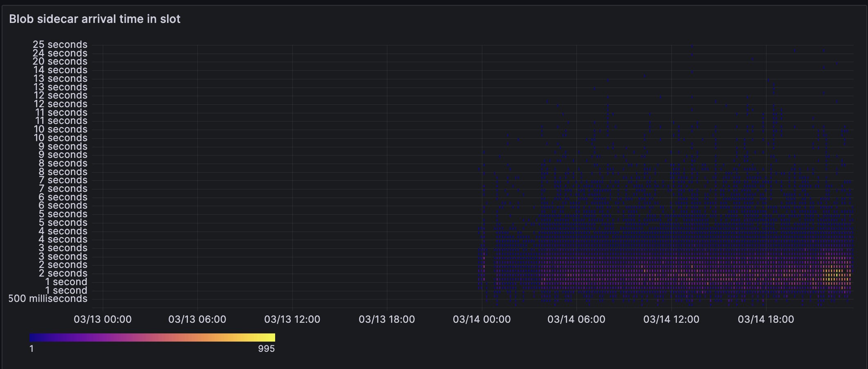
Task: Select the 03/13 18:00 time tick
Action: tap(387, 319)
